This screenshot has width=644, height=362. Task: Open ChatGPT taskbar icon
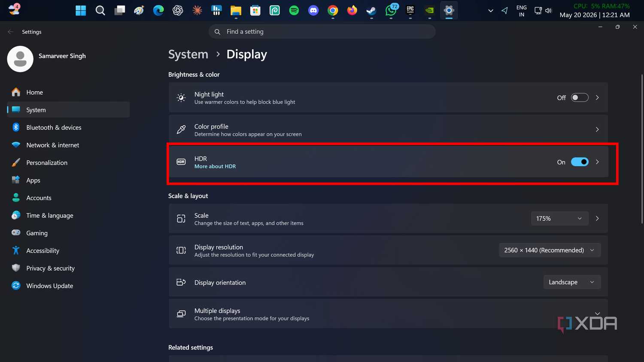178,10
